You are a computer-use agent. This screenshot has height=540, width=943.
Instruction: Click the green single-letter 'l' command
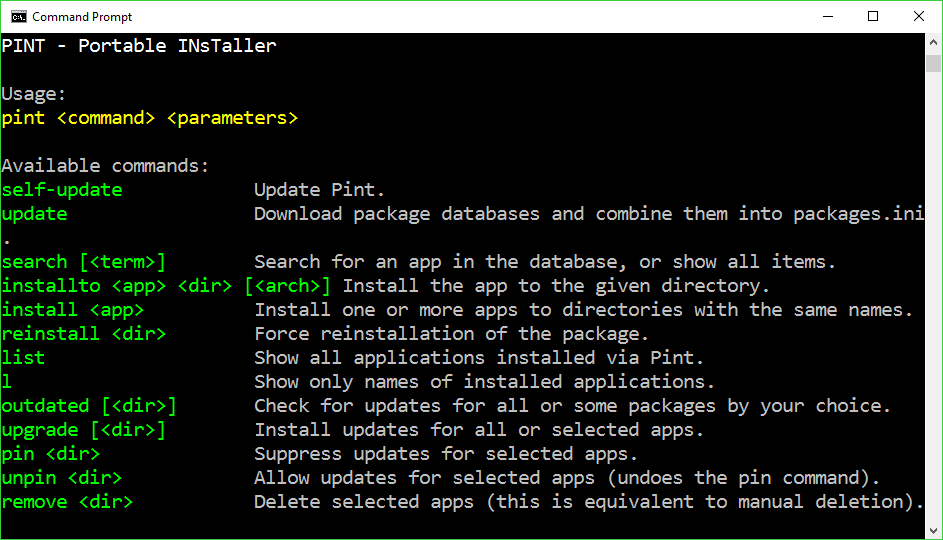point(7,382)
